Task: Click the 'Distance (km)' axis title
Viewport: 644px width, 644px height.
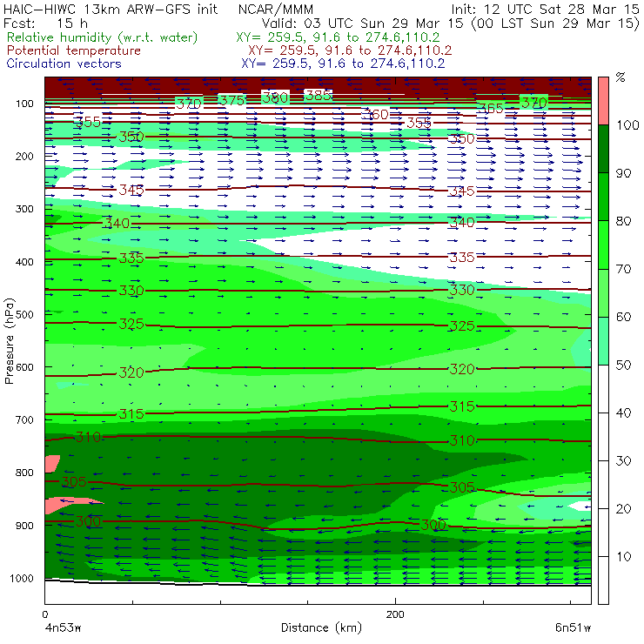Action: click(321, 627)
